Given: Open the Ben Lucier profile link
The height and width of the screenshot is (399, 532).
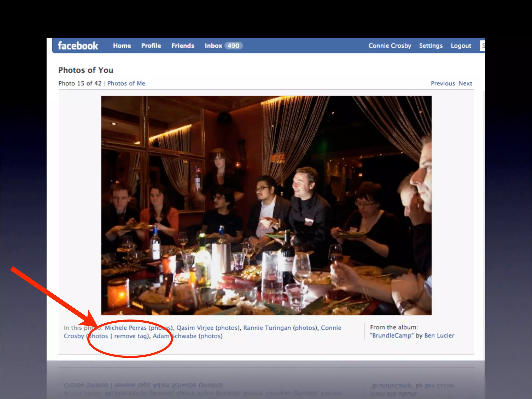Looking at the screenshot, I should point(439,336).
